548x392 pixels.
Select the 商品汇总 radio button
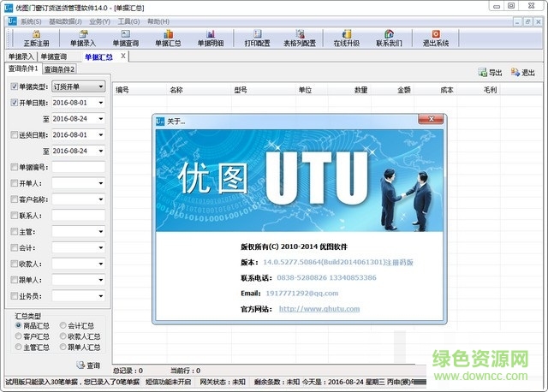coord(19,325)
